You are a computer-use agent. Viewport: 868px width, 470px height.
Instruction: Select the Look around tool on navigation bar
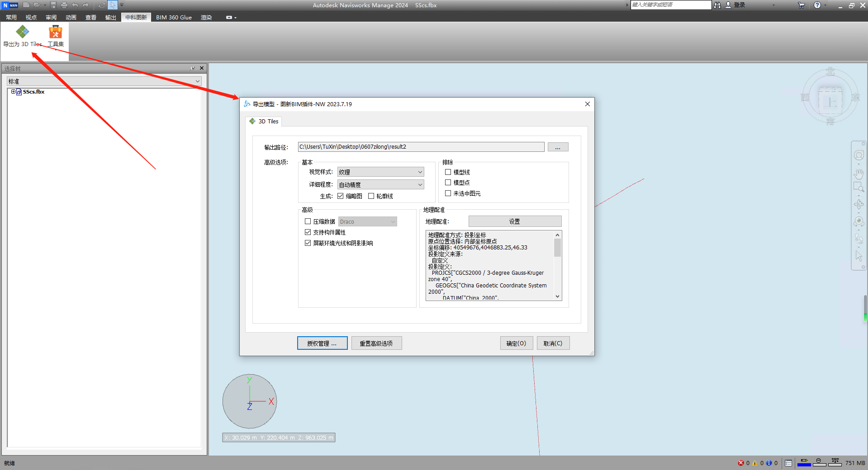859,222
